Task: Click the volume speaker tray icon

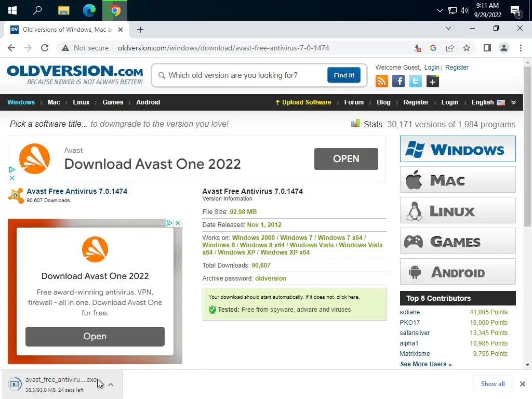Action: click(x=464, y=10)
